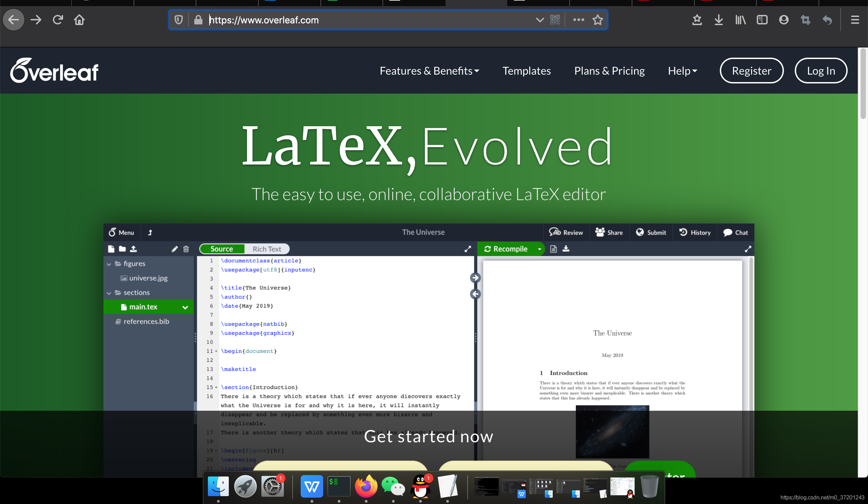Open the Help dropdown menu
Viewport: 868px width, 504px height.
[x=682, y=71]
